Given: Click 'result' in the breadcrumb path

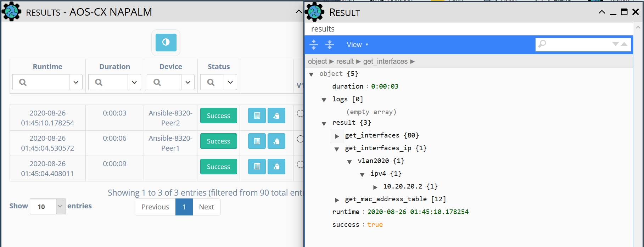Looking at the screenshot, I should tap(345, 61).
